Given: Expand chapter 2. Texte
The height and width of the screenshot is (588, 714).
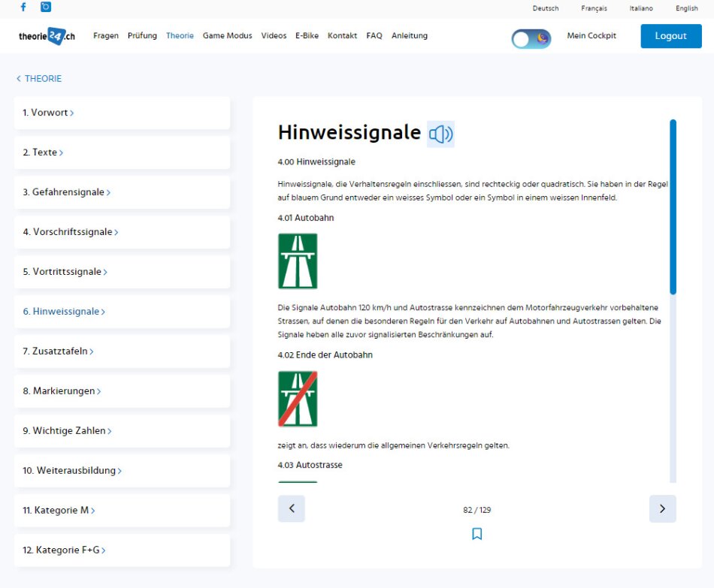Looking at the screenshot, I should 122,152.
